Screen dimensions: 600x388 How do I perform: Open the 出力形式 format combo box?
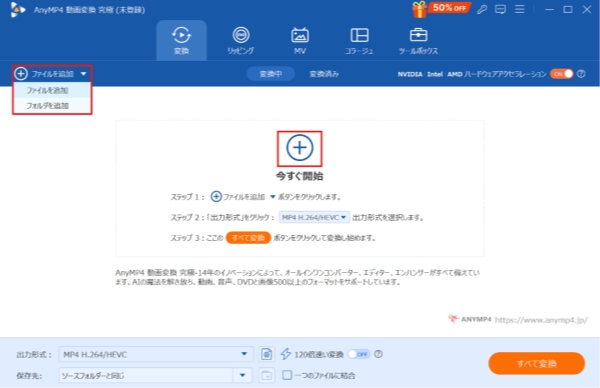156,354
